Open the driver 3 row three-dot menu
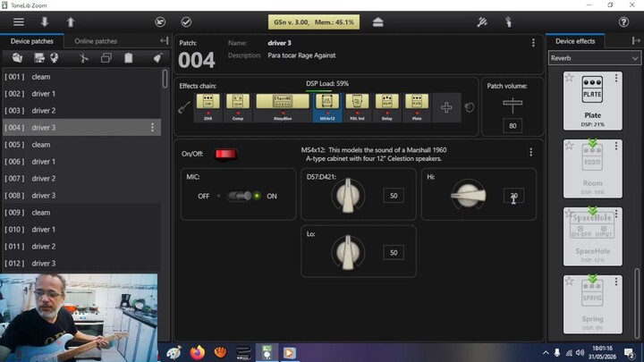Image resolution: width=644 pixels, height=362 pixels. tap(152, 128)
